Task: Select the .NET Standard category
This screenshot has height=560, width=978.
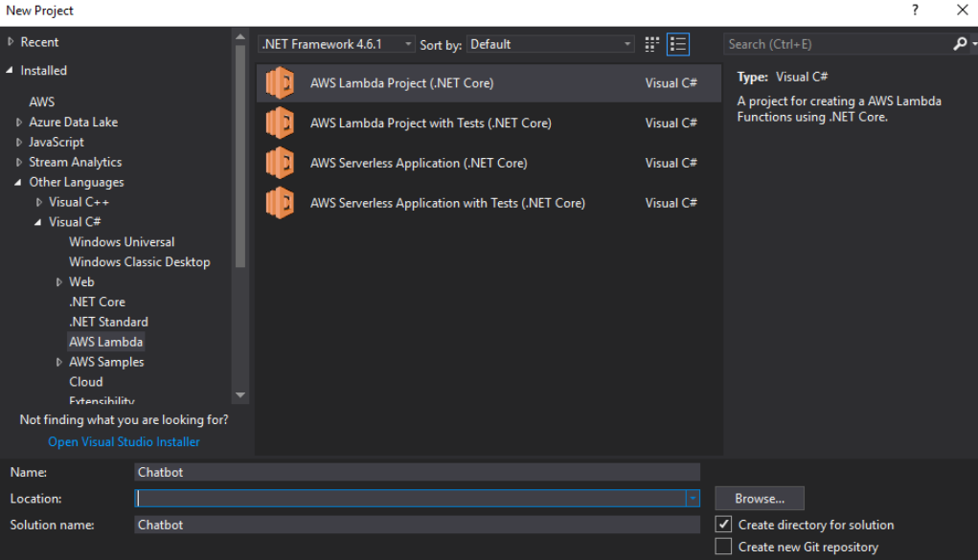Action: (x=108, y=322)
